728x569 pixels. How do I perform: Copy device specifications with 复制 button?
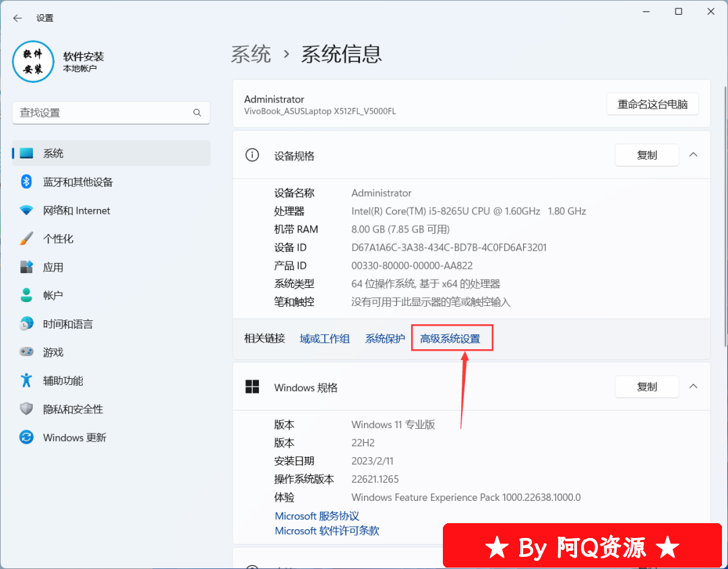[x=646, y=155]
